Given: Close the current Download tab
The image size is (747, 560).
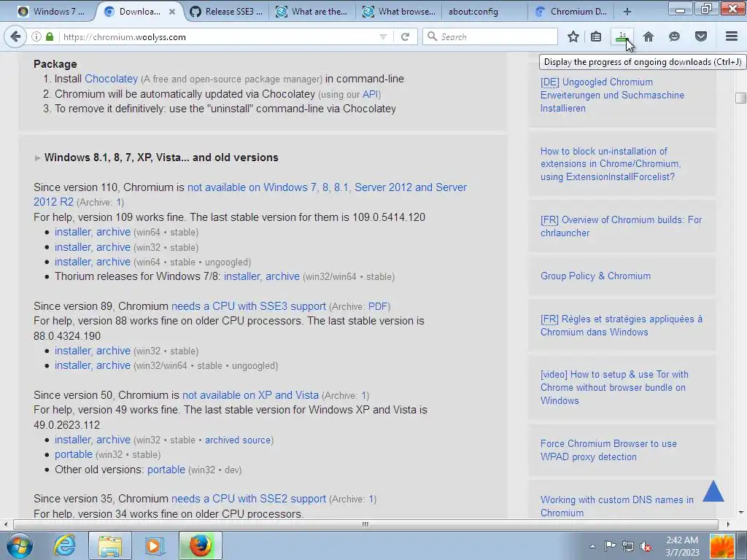Looking at the screenshot, I should [172, 12].
